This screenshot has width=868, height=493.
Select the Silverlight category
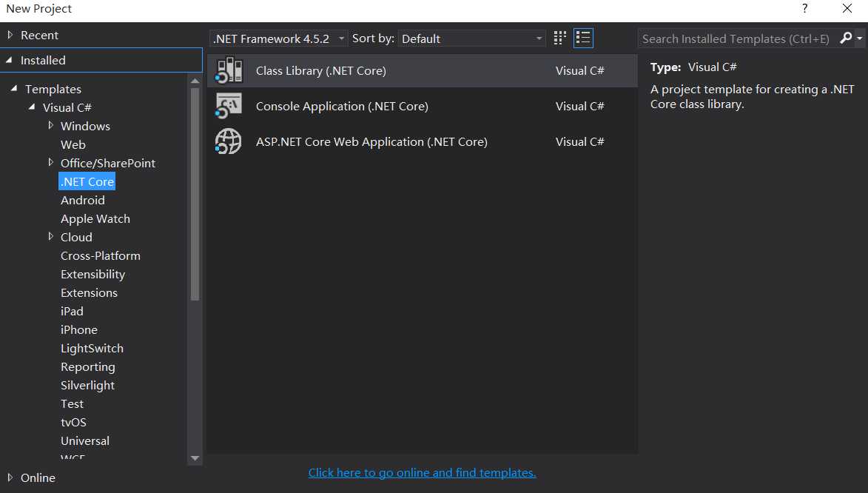coord(87,386)
